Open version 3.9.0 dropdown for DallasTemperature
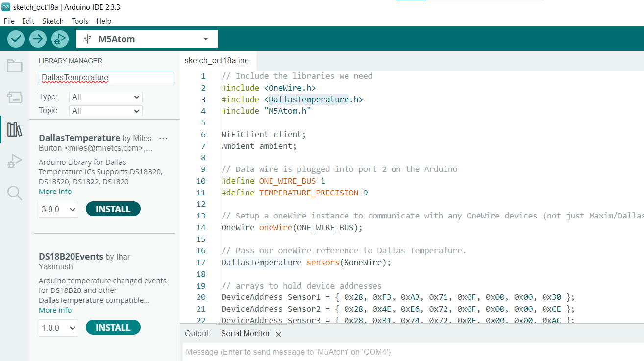The width and height of the screenshot is (644, 361). pos(58,209)
